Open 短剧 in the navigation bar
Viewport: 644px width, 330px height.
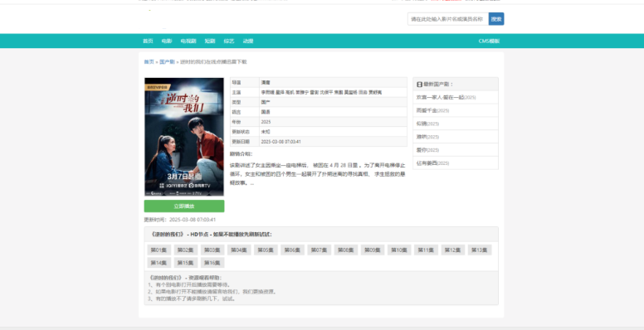(x=210, y=41)
